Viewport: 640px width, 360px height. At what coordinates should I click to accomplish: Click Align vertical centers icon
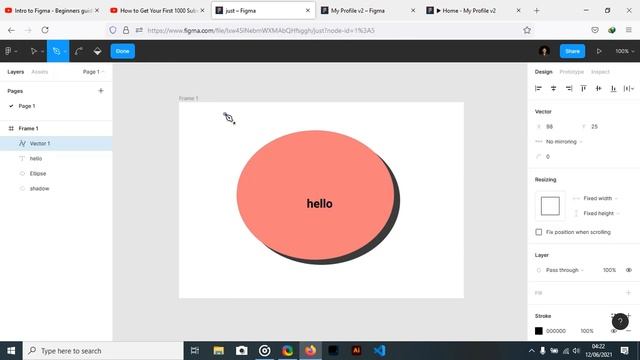coord(598,88)
